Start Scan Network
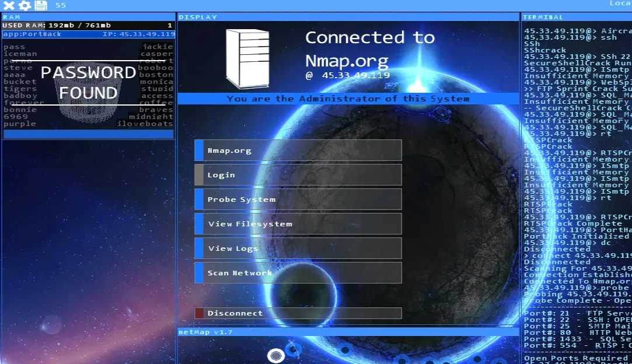Screen dimensions: 632x364 click(298, 273)
